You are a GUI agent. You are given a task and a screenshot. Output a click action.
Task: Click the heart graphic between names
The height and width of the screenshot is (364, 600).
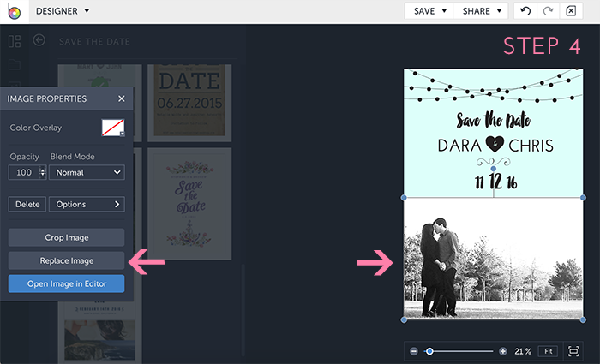coord(495,145)
